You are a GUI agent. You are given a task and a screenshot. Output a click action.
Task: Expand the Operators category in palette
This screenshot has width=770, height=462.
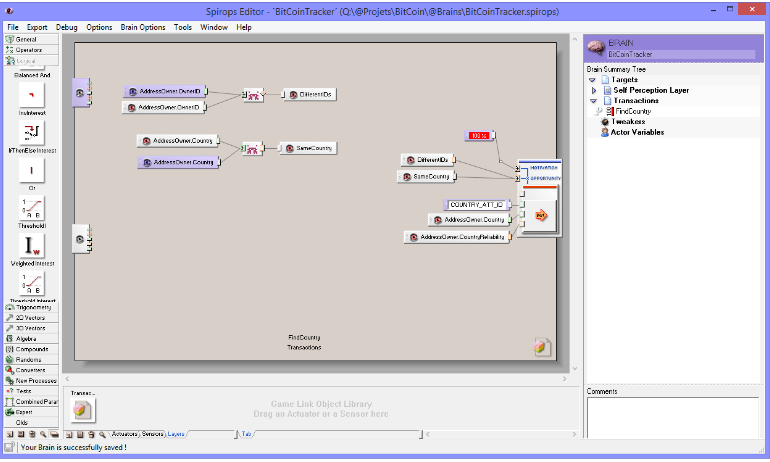pos(31,50)
